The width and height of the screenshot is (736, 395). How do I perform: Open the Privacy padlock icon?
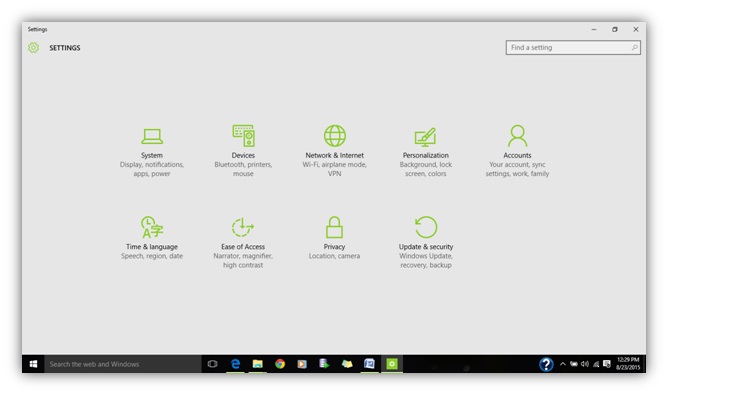[334, 227]
